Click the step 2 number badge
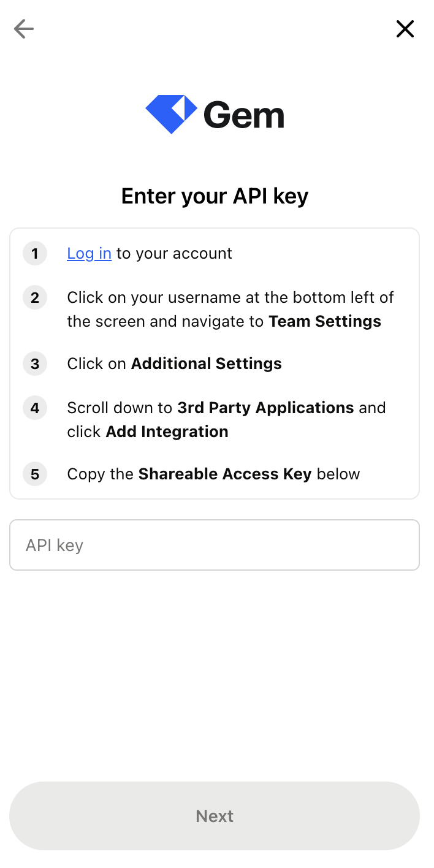The width and height of the screenshot is (434, 868). [35, 298]
